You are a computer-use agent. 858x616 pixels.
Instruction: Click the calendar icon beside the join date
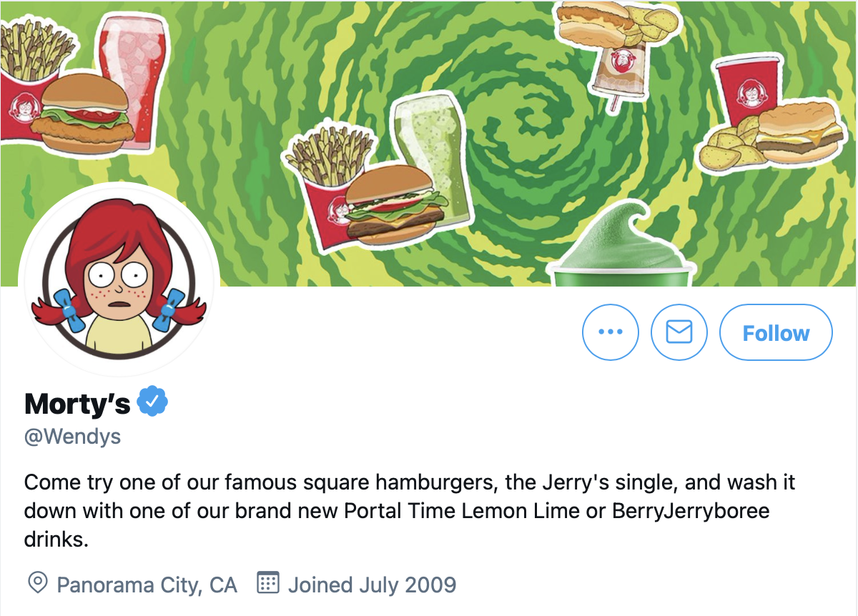coord(267,584)
